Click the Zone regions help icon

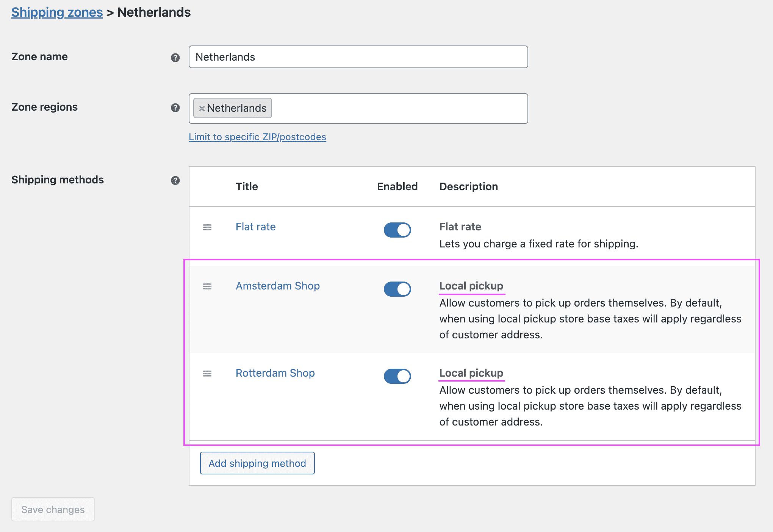[x=175, y=108]
